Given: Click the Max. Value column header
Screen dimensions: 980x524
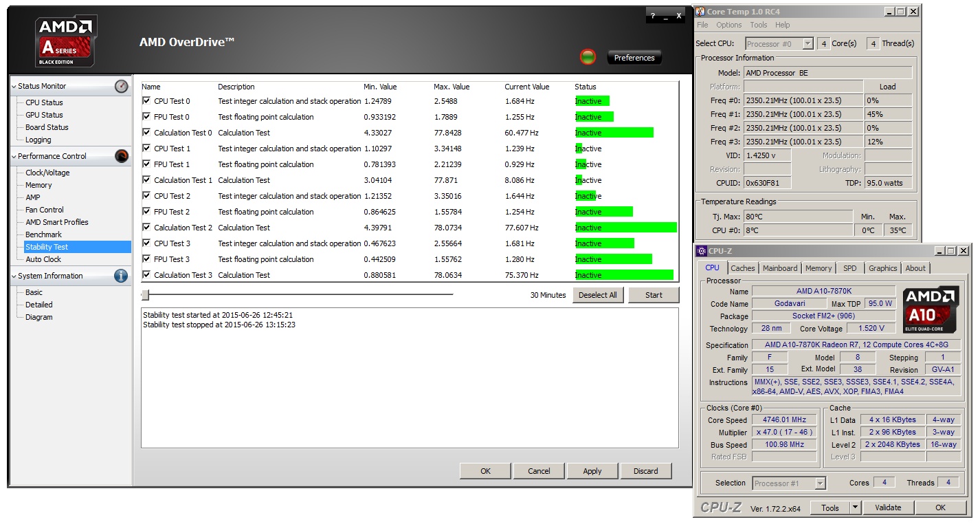Looking at the screenshot, I should (452, 87).
